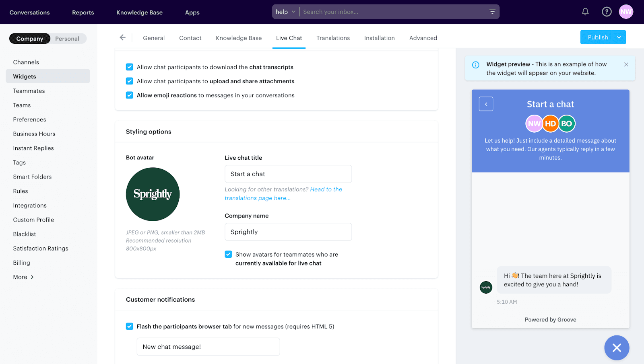Switch to the Translations tab

tap(333, 38)
